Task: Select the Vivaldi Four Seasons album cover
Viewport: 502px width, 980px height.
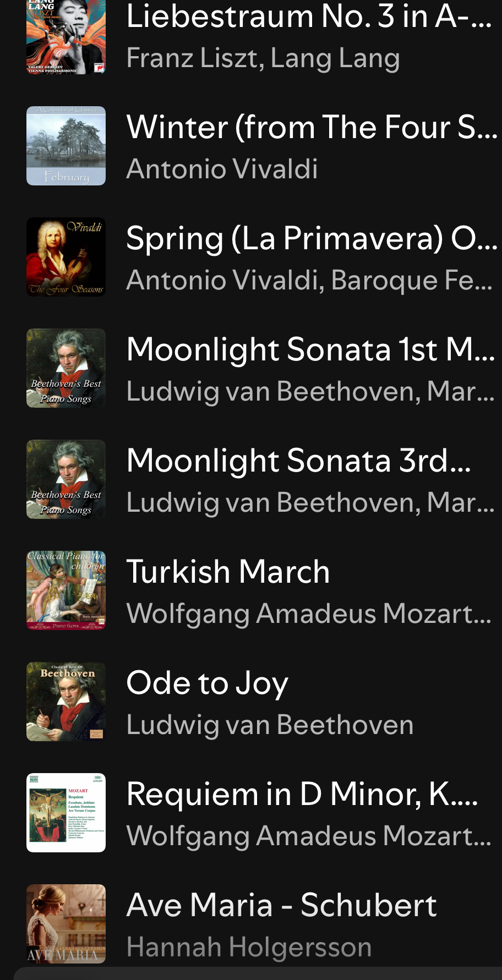Action: tap(66, 257)
